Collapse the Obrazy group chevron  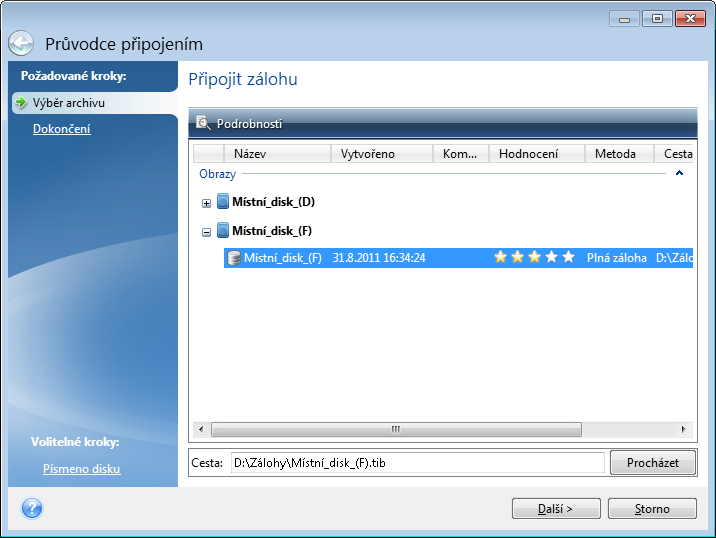click(x=679, y=173)
